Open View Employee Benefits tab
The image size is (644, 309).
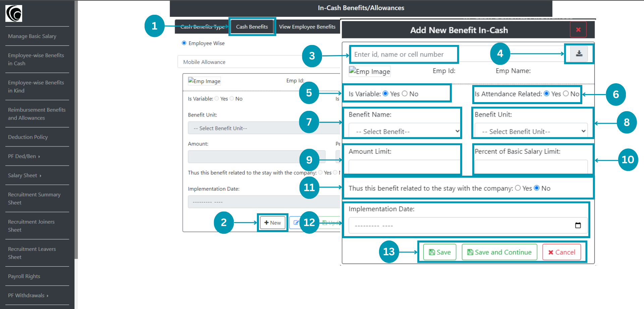307,27
